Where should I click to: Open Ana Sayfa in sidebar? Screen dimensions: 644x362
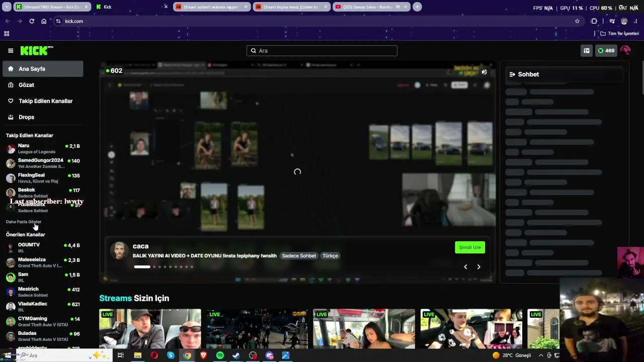click(x=43, y=69)
